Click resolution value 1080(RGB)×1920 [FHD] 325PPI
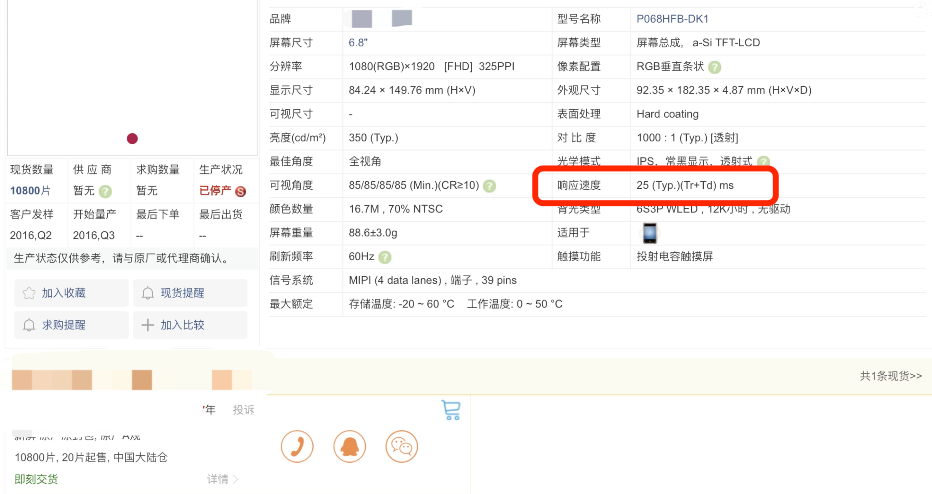The width and height of the screenshot is (932, 494). (x=432, y=67)
